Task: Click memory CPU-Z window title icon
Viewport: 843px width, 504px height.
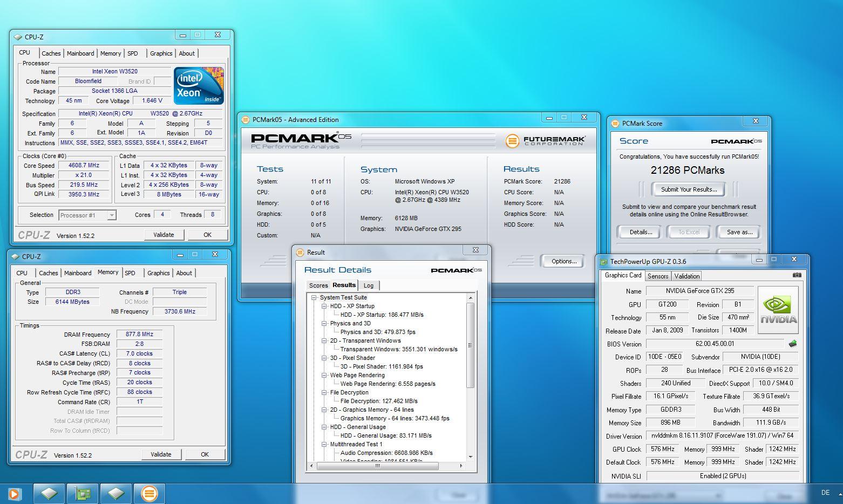Action: (x=15, y=257)
